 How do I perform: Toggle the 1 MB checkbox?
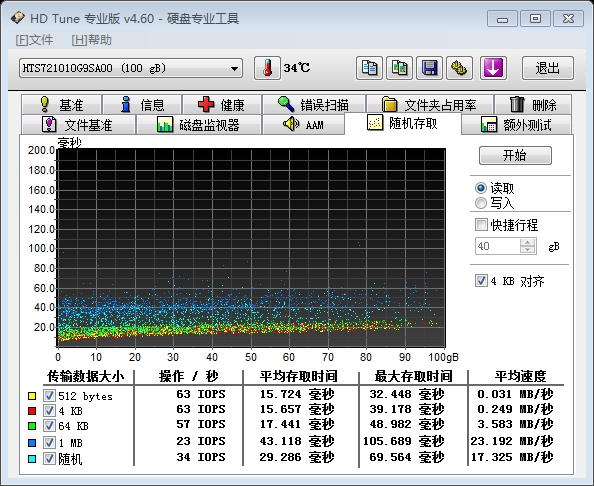tap(49, 442)
